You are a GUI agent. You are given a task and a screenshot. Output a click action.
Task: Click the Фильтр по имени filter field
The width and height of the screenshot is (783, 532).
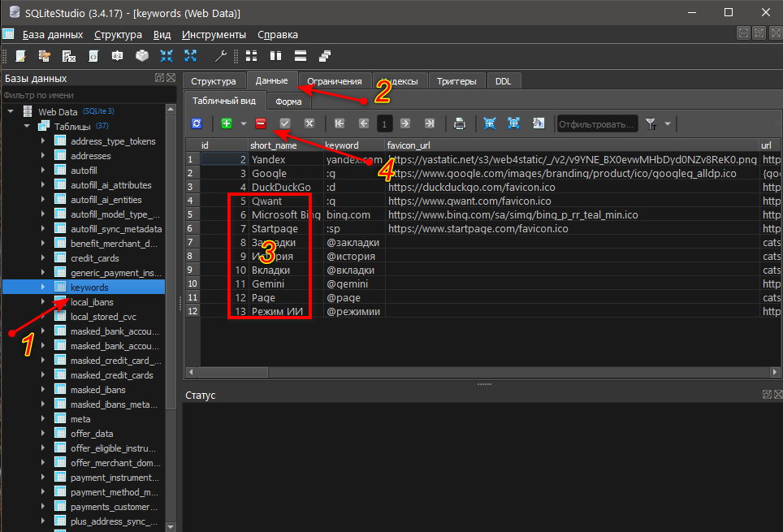(89, 95)
